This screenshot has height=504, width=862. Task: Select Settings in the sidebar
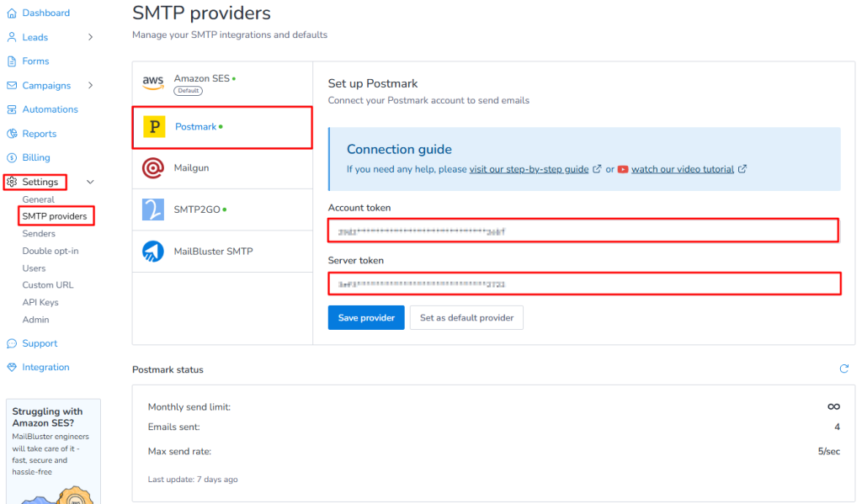click(x=40, y=182)
